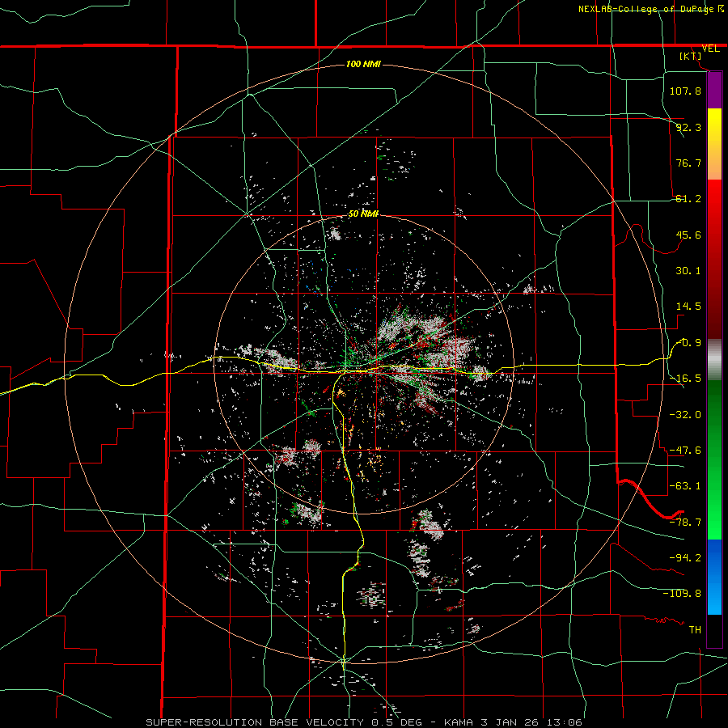Viewport: 728px width, 728px height.
Task: Select the -78.7 scale value
Action: (x=685, y=523)
